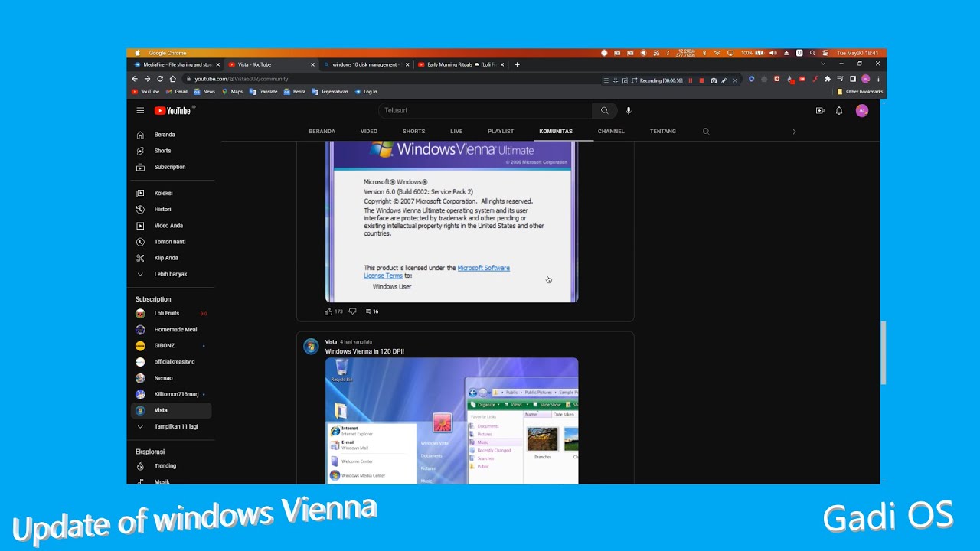Open Chrome extensions puzzle icon
The width and height of the screenshot is (980, 551).
click(x=827, y=79)
